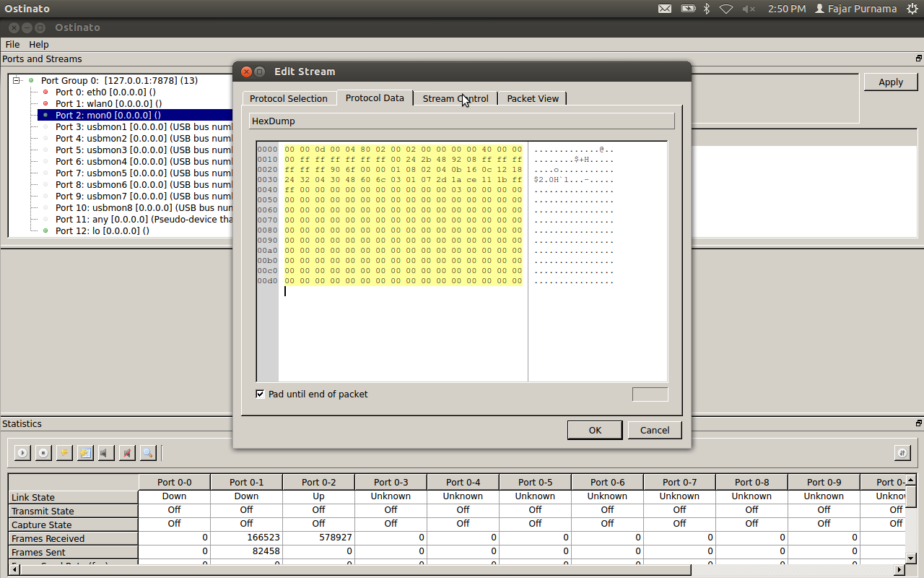Screen dimensions: 924x578
Task: Select the Transmit State row header
Action: [x=73, y=511]
